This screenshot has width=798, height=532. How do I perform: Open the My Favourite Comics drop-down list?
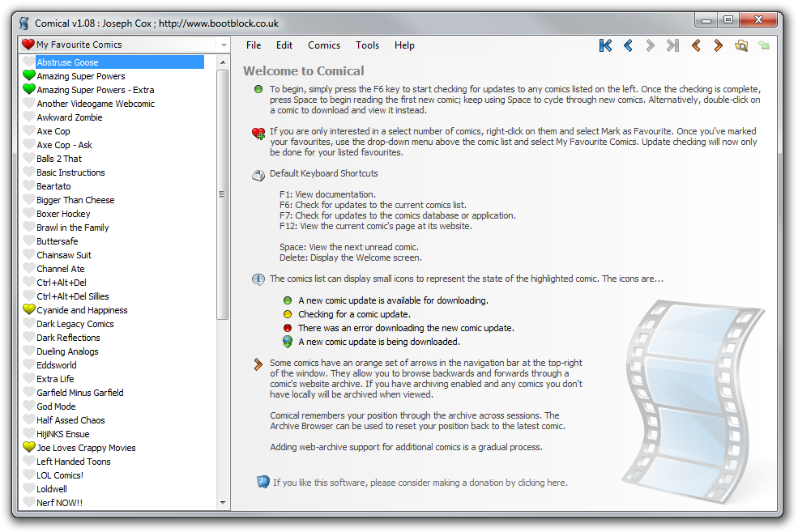tap(224, 45)
